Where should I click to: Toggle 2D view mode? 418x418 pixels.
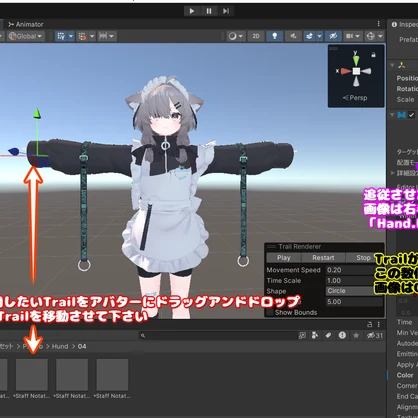coord(256,36)
